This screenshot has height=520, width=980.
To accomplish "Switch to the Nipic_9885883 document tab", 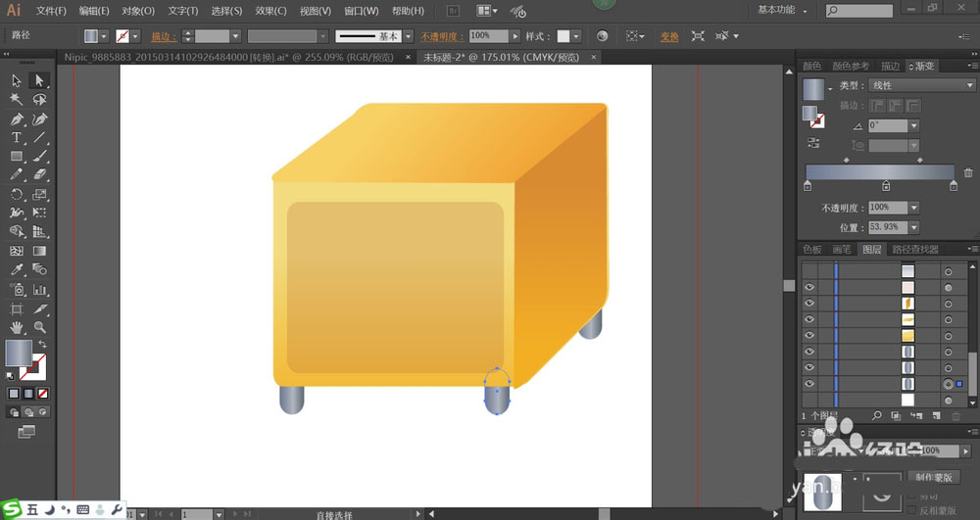I will pyautogui.click(x=229, y=57).
